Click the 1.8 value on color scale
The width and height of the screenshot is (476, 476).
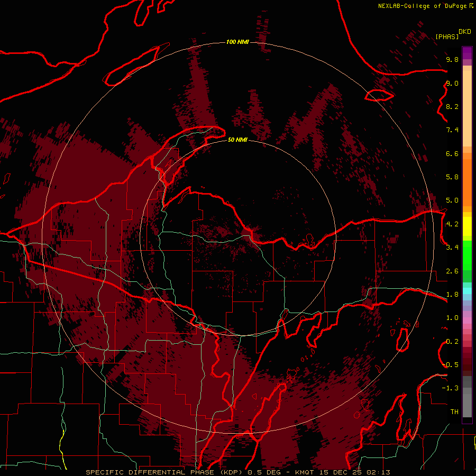(x=452, y=295)
